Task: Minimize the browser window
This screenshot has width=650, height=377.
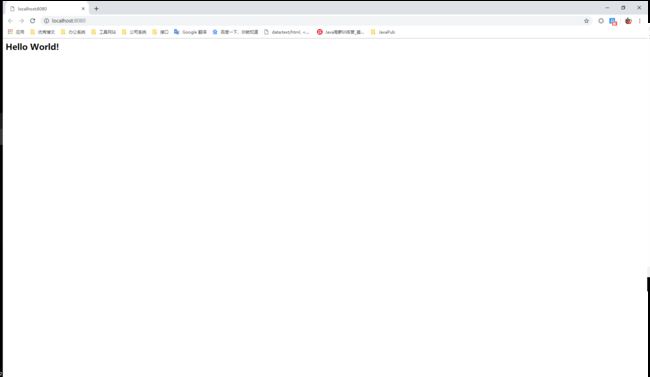Action: 607,7
